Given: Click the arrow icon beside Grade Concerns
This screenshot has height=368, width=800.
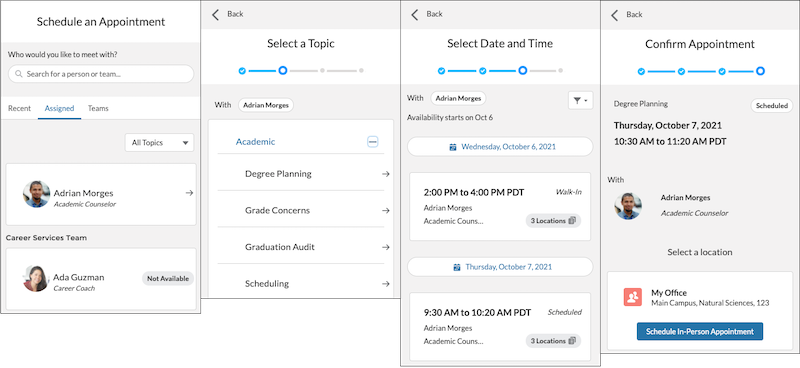Looking at the screenshot, I should [x=386, y=210].
